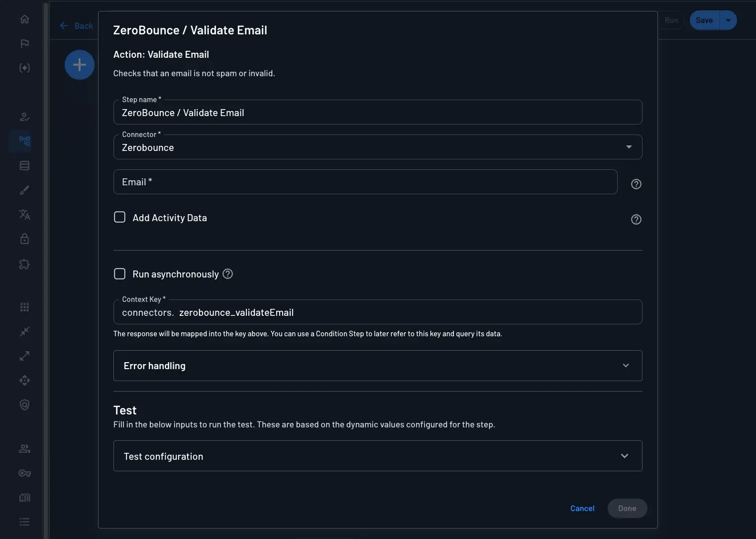The image size is (756, 539).
Task: Open the user check icon in sidebar
Action: [24, 117]
